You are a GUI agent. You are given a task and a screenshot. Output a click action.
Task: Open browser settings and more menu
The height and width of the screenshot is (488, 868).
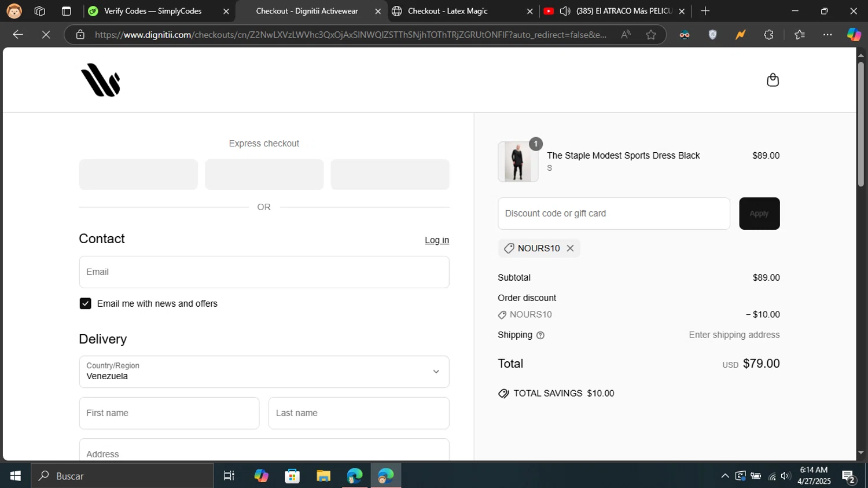pos(827,35)
